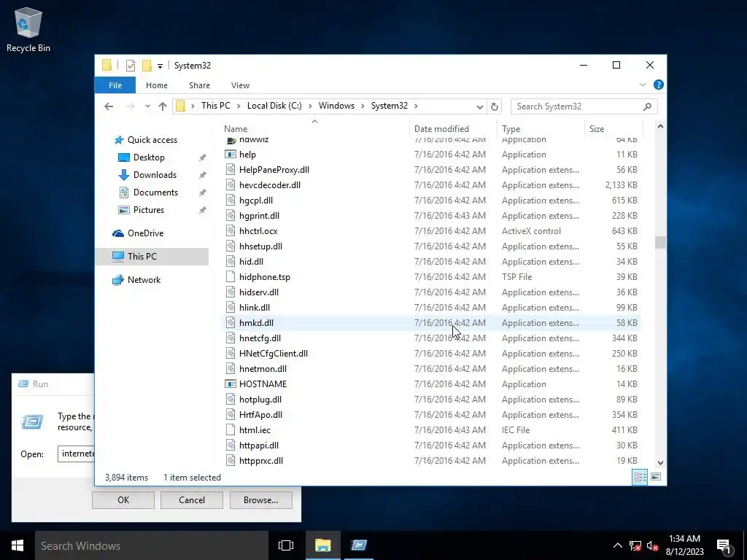Click file list scrollbar up arrow
Viewport: 747px width, 560px height.
[x=660, y=127]
